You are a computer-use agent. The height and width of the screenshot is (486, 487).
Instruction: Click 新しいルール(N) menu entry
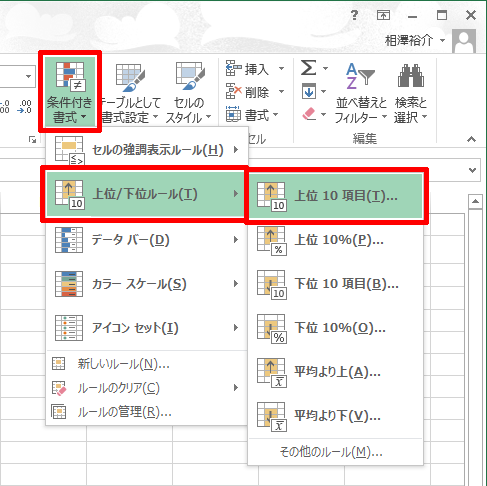pyautogui.click(x=146, y=364)
